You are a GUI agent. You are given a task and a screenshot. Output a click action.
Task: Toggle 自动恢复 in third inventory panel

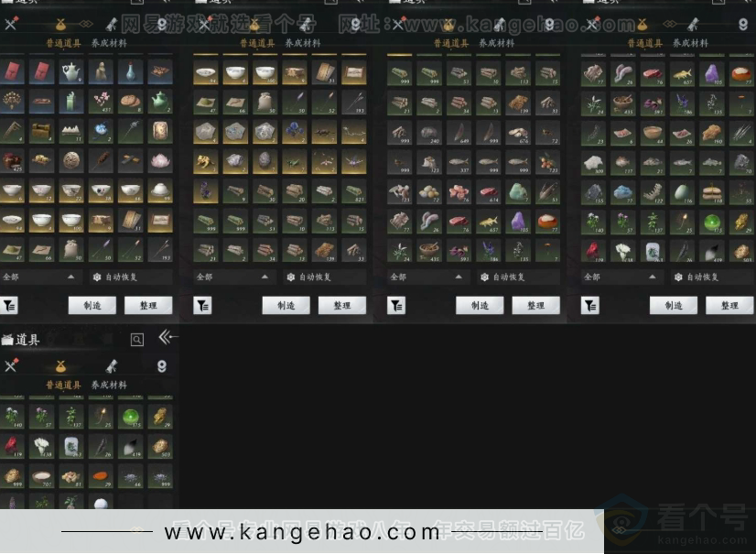pos(519,277)
